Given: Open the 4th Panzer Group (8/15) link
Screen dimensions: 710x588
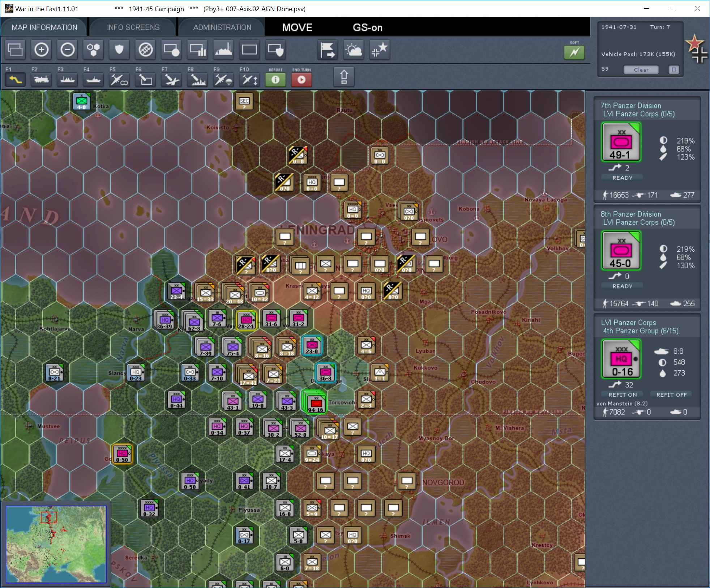Looking at the screenshot, I should tap(641, 331).
